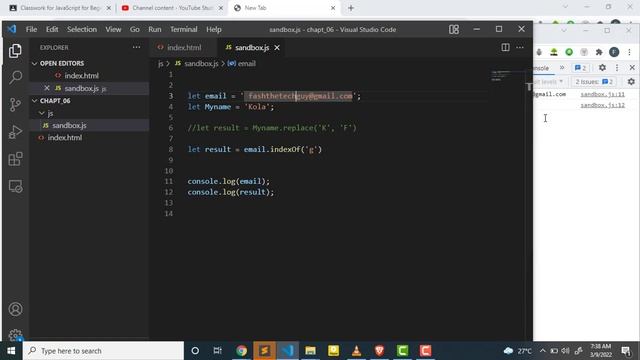Open Manage gear in activity bar
640x360 pixels.
(15, 335)
